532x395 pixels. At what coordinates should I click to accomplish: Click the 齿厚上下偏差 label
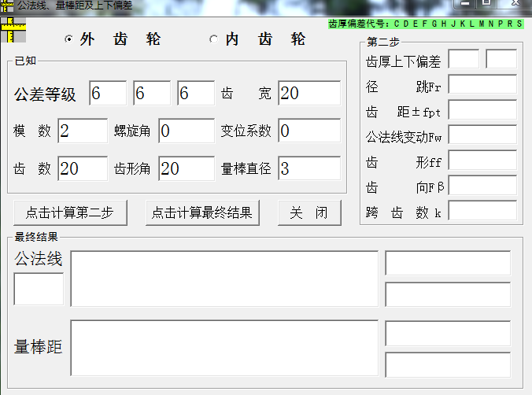click(404, 61)
